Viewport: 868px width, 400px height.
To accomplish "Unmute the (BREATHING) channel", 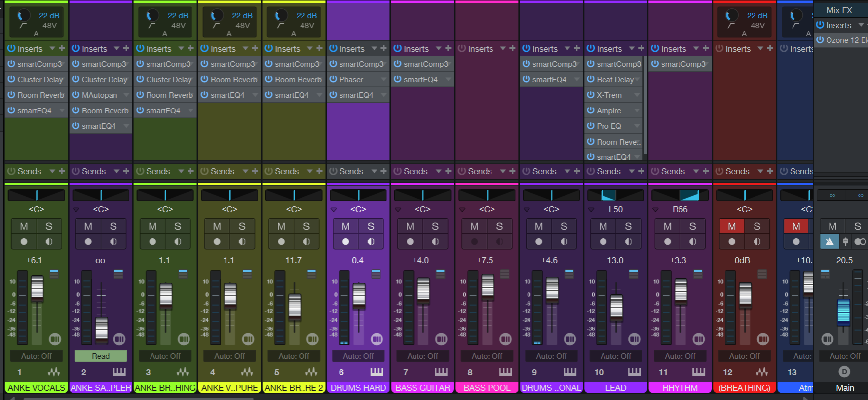I will tap(732, 226).
